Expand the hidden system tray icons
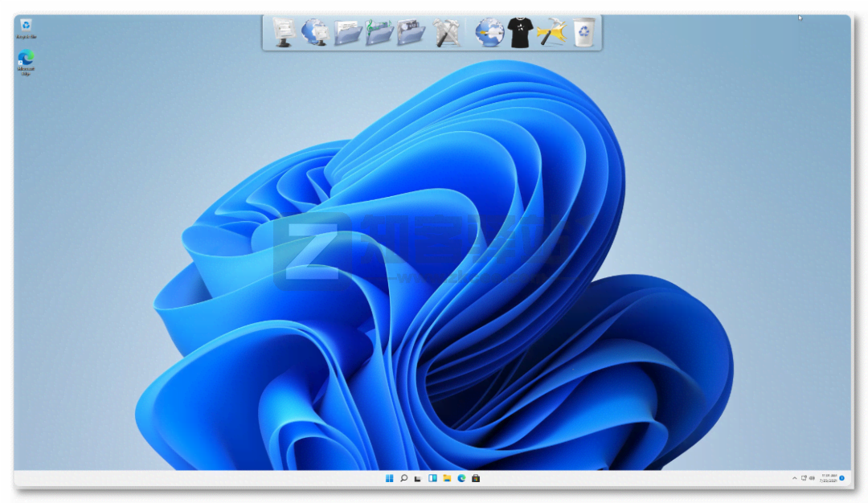868x503 pixels. pos(795,477)
